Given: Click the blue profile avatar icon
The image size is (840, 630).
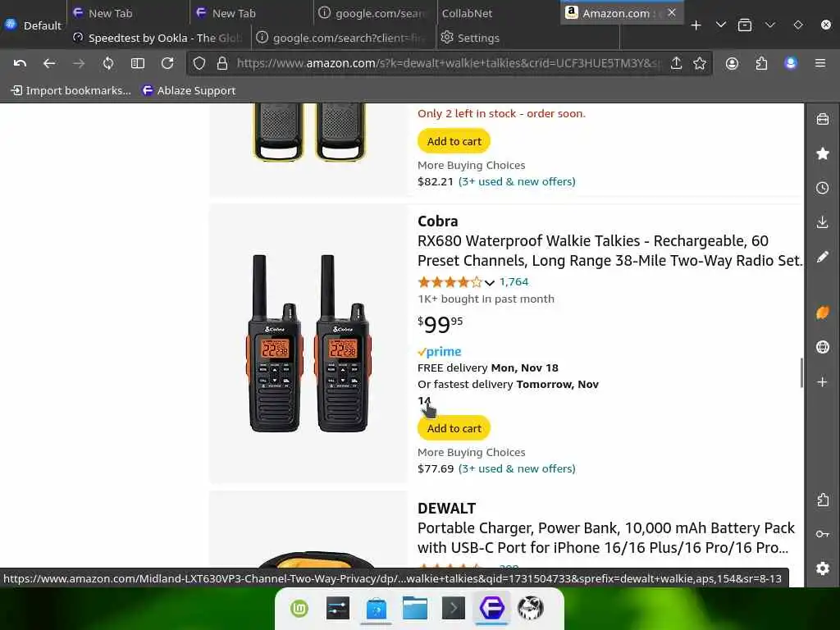Looking at the screenshot, I should [791, 63].
